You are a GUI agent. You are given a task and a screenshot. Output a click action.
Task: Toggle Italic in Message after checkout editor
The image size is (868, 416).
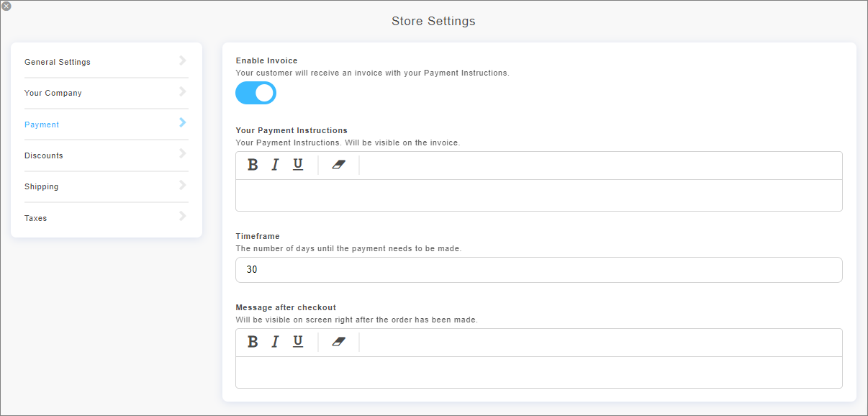point(275,342)
